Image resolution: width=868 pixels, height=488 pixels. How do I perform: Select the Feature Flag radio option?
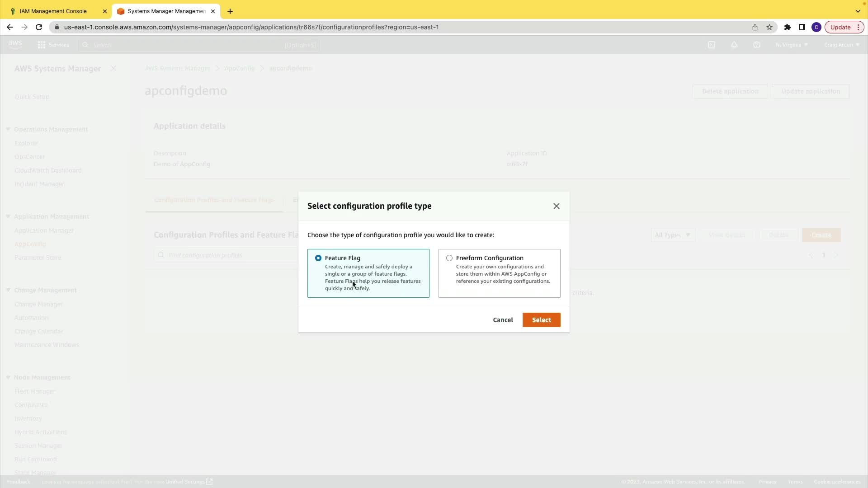318,258
